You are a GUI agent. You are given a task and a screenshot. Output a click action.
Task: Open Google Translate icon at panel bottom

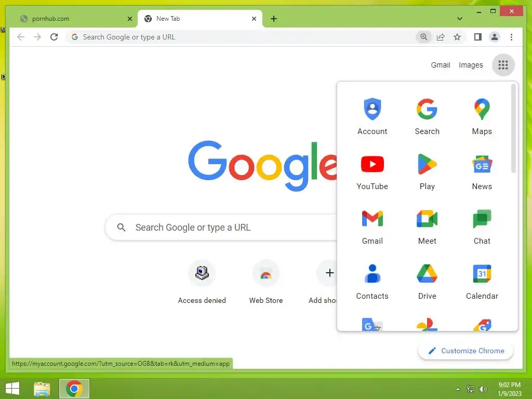(x=372, y=324)
